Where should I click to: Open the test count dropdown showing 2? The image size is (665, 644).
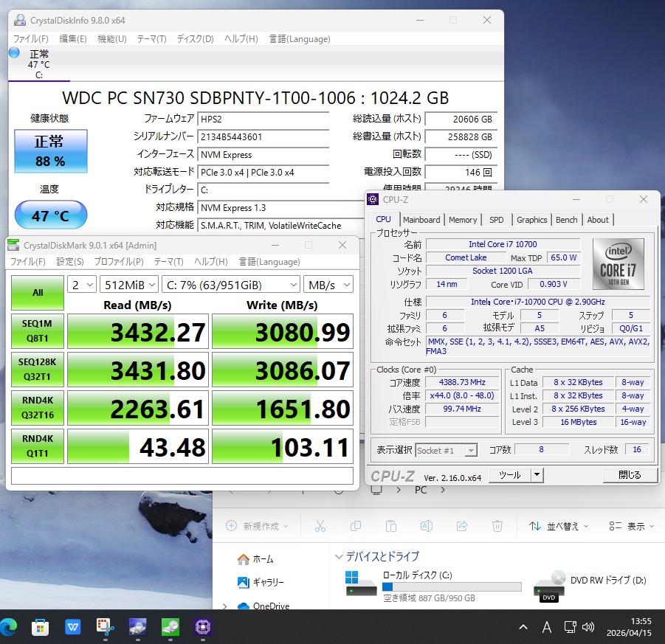[x=82, y=285]
